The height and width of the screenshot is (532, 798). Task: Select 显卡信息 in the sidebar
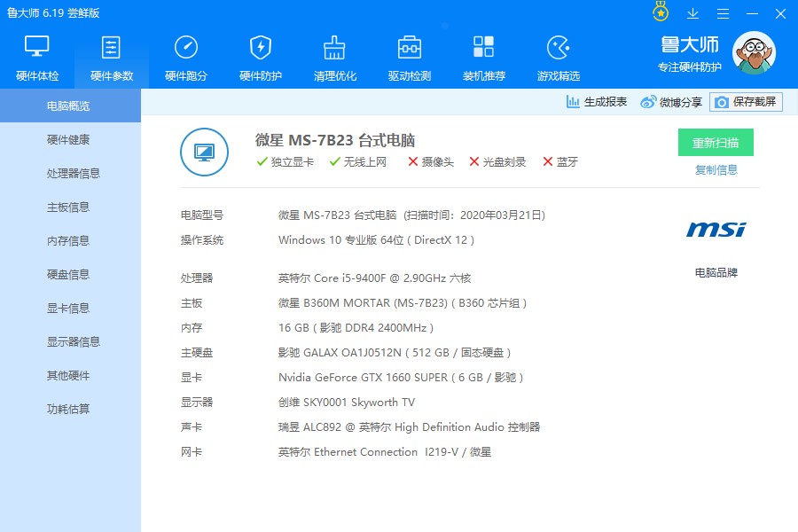tap(69, 308)
